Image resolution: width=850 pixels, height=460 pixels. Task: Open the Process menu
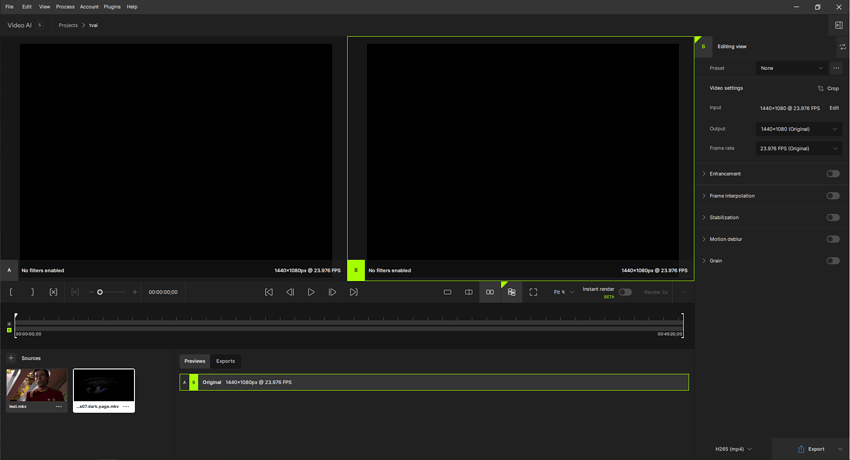click(65, 7)
